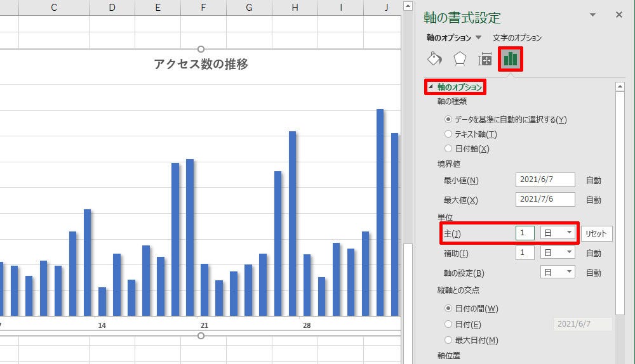Open the 軸のオプション tab menu
This screenshot has height=364, width=635.
click(478, 37)
